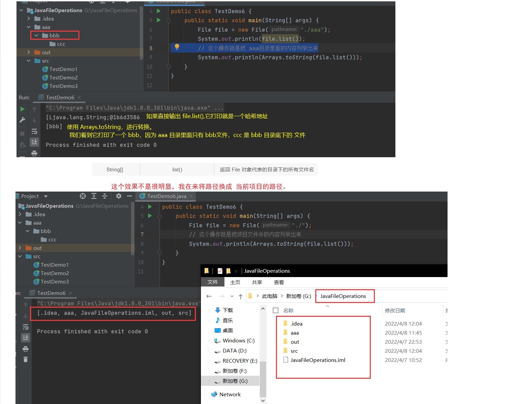Collapse bbb folder in lower project tree
Screen dimensions: 532x404
[28, 231]
